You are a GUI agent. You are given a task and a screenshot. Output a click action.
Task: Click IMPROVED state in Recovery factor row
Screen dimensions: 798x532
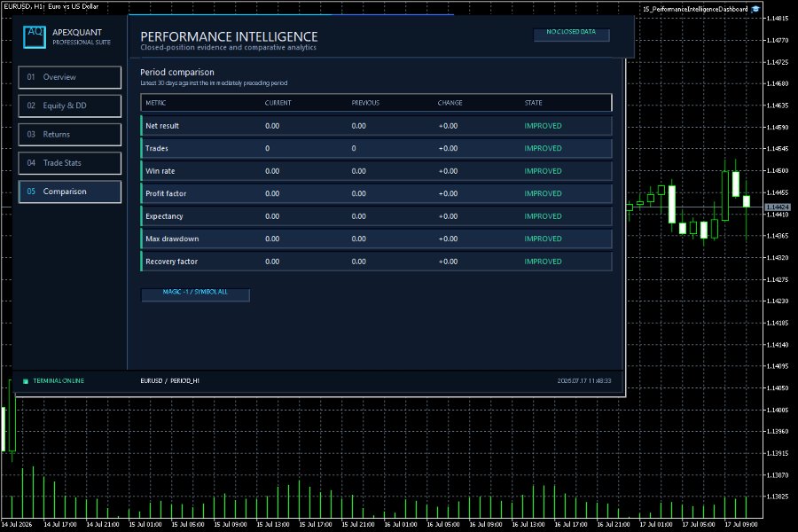click(x=543, y=262)
